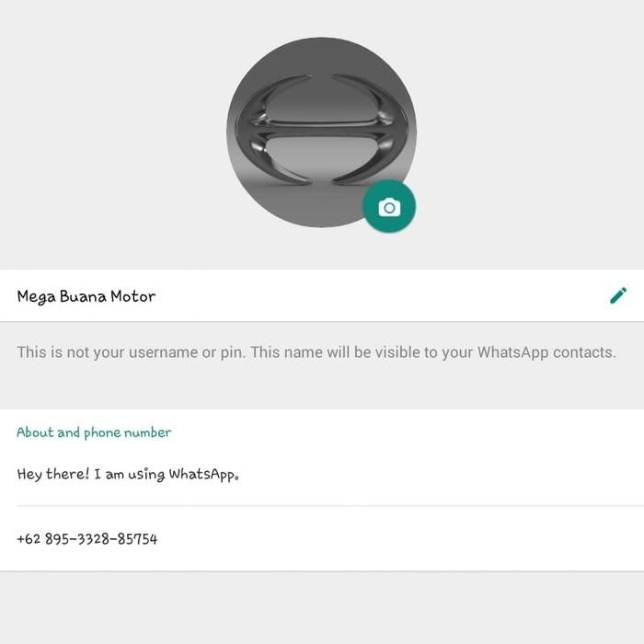Tap the name row containing Mega Buana Motor
This screenshot has height=644, width=644.
coord(304,296)
